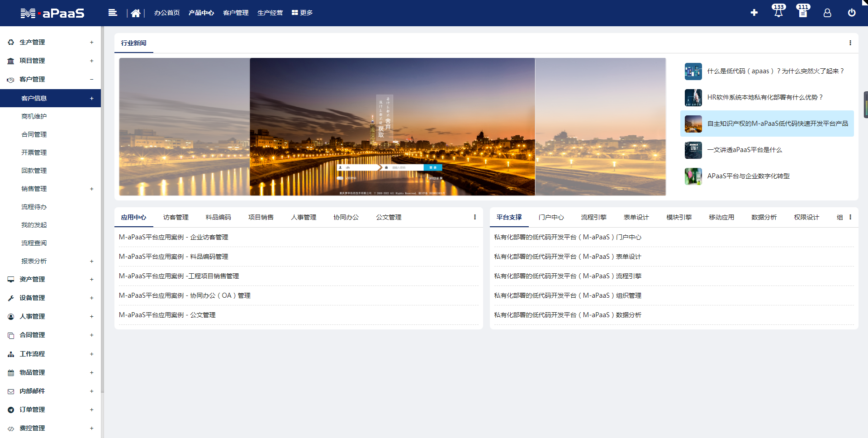Screen dimensions: 868x438
Task: Expand 设备管理 section plus
Action: tap(91, 298)
